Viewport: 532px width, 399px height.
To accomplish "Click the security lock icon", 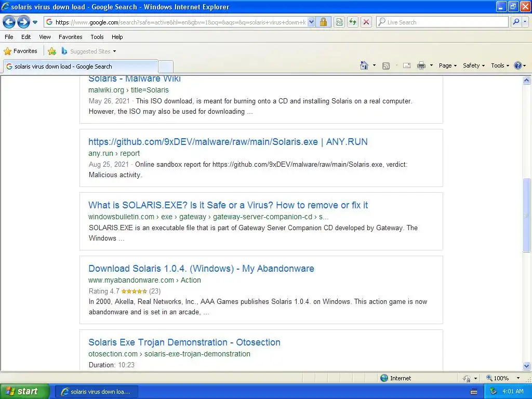I will point(323,22).
